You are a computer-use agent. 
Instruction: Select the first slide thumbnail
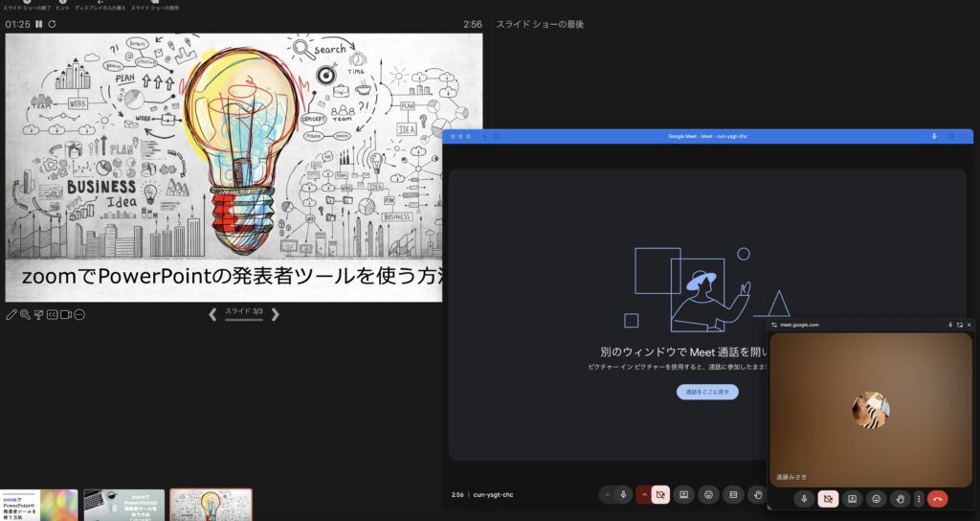click(x=38, y=505)
